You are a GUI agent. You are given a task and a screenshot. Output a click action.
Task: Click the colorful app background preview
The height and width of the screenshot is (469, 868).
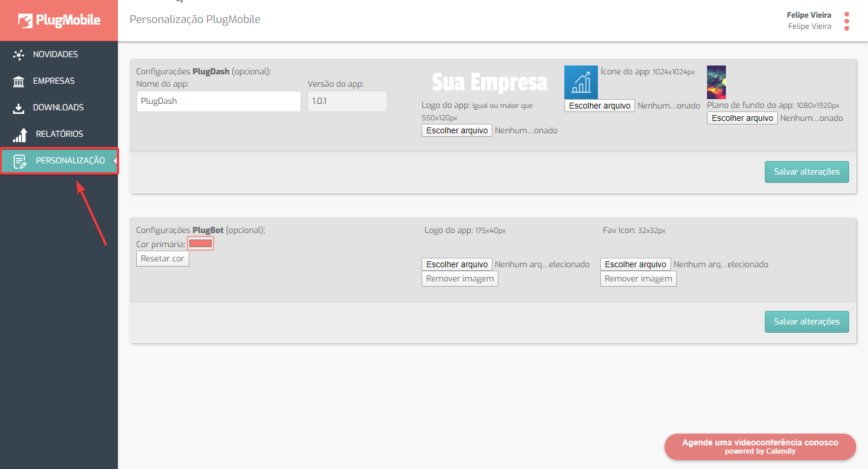[716, 82]
